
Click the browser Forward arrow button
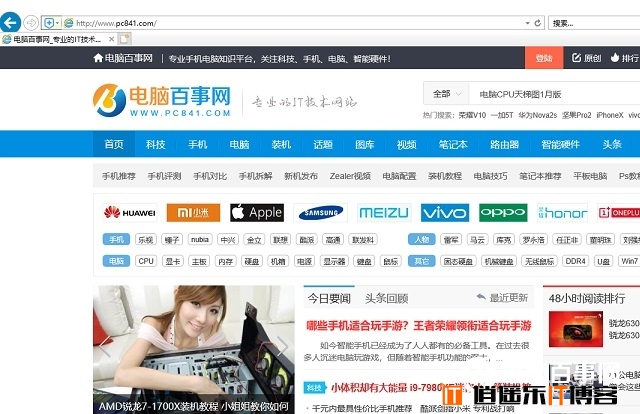pos(31,23)
